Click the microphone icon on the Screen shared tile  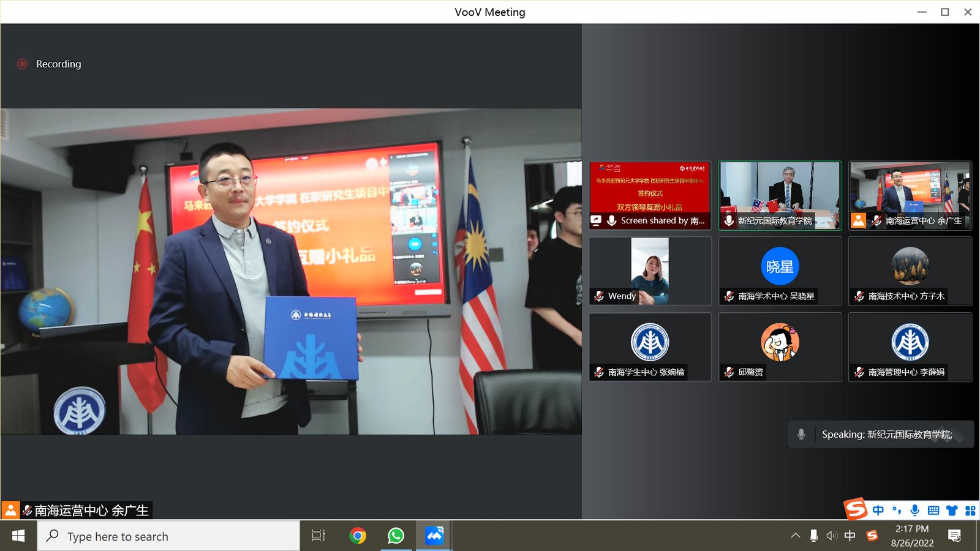click(x=611, y=220)
